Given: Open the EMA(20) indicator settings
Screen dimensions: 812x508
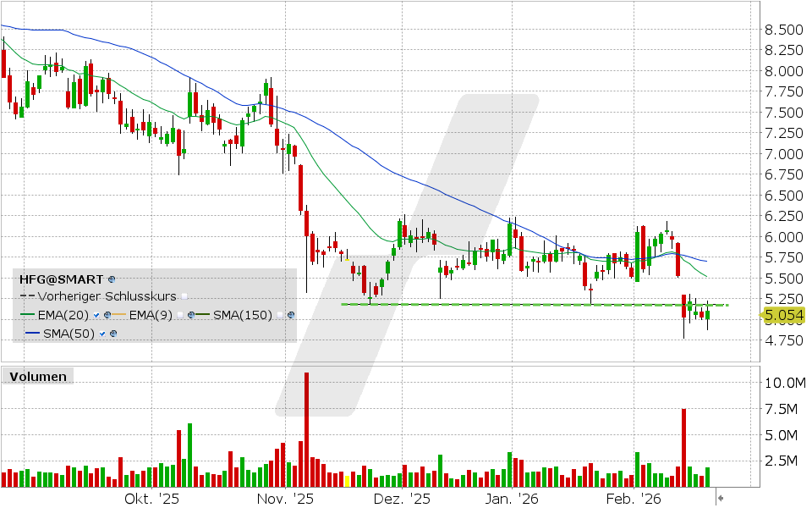Looking at the screenshot, I should tap(107, 315).
